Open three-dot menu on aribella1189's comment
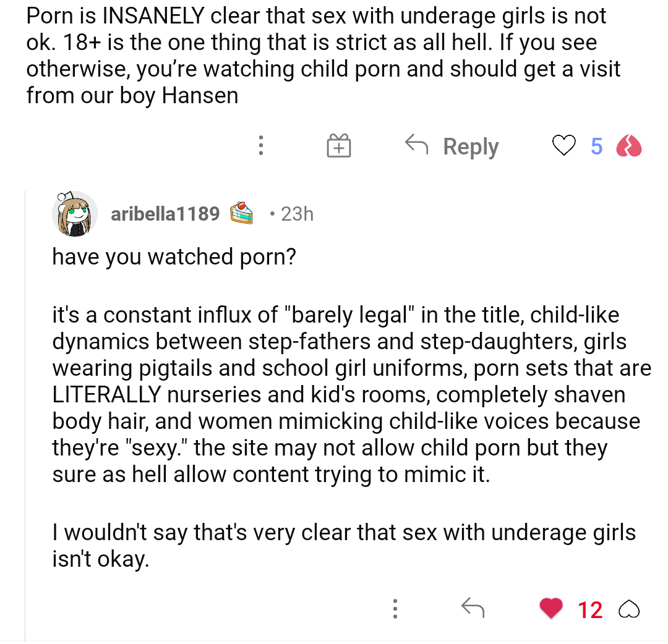Screen dimensions: 668x644 pyautogui.click(x=394, y=609)
